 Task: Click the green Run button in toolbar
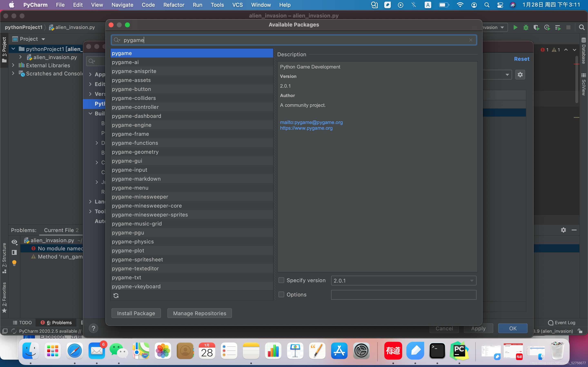(x=515, y=28)
